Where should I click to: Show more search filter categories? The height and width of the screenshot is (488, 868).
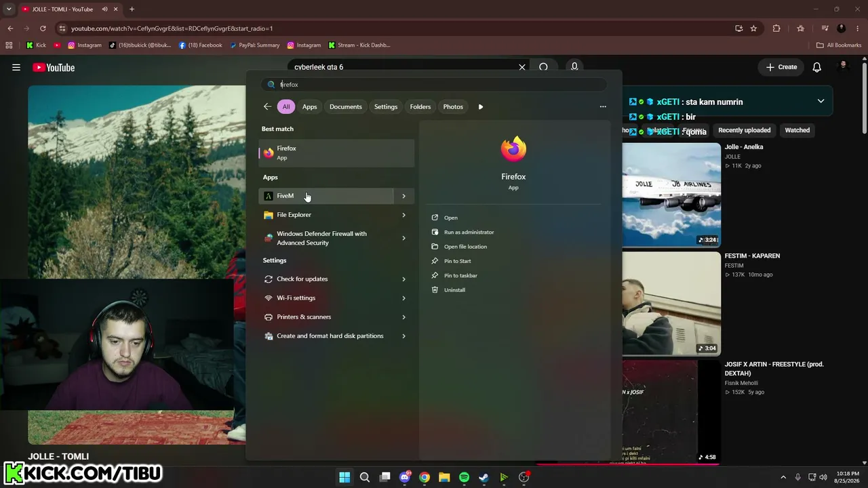(481, 106)
